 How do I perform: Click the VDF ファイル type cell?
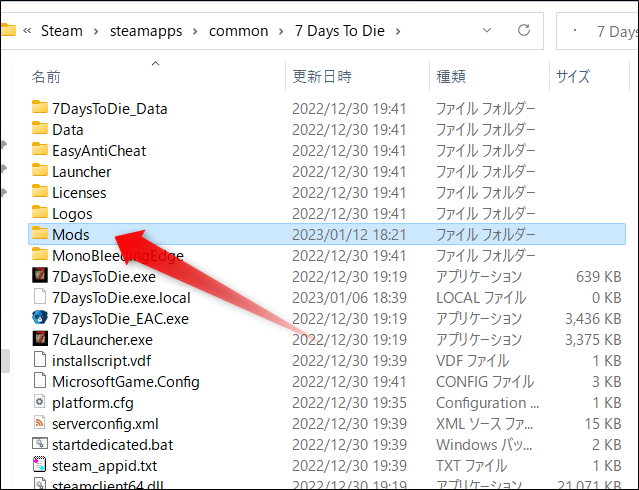[x=473, y=361]
